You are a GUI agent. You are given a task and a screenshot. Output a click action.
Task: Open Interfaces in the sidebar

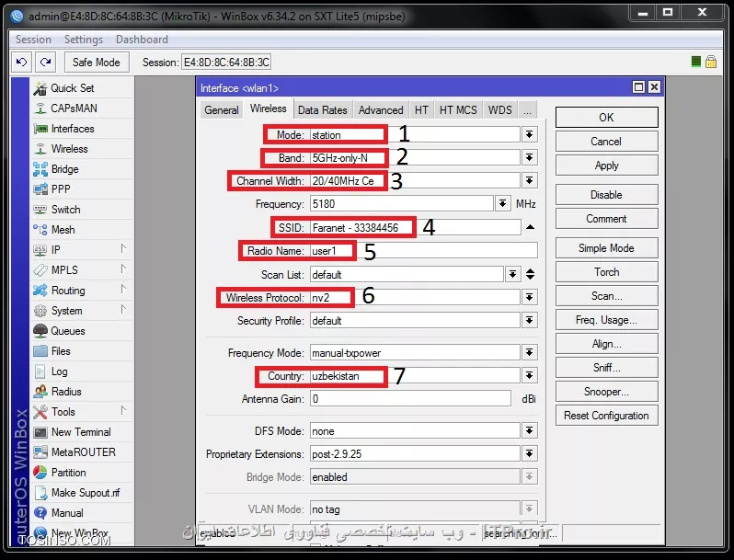click(82, 128)
